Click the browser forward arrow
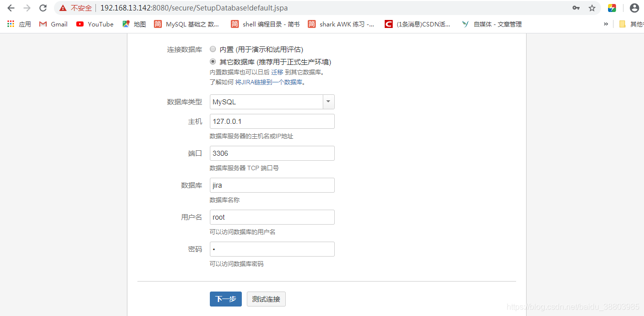 tap(27, 8)
